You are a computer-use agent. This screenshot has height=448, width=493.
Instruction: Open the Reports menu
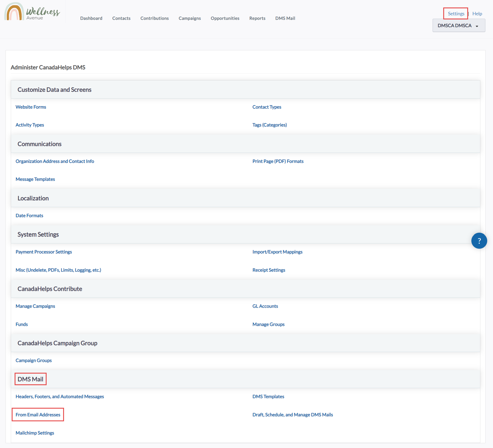257,18
